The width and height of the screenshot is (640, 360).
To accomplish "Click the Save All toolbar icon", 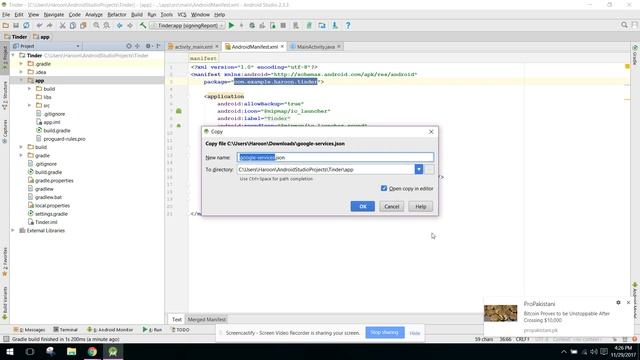I will pyautogui.click(x=16, y=25).
